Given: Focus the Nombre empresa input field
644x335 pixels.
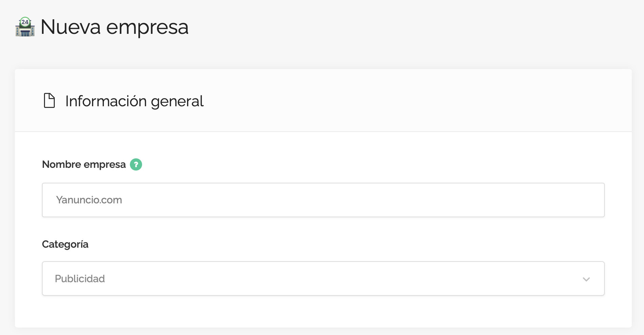Looking at the screenshot, I should click(x=323, y=200).
